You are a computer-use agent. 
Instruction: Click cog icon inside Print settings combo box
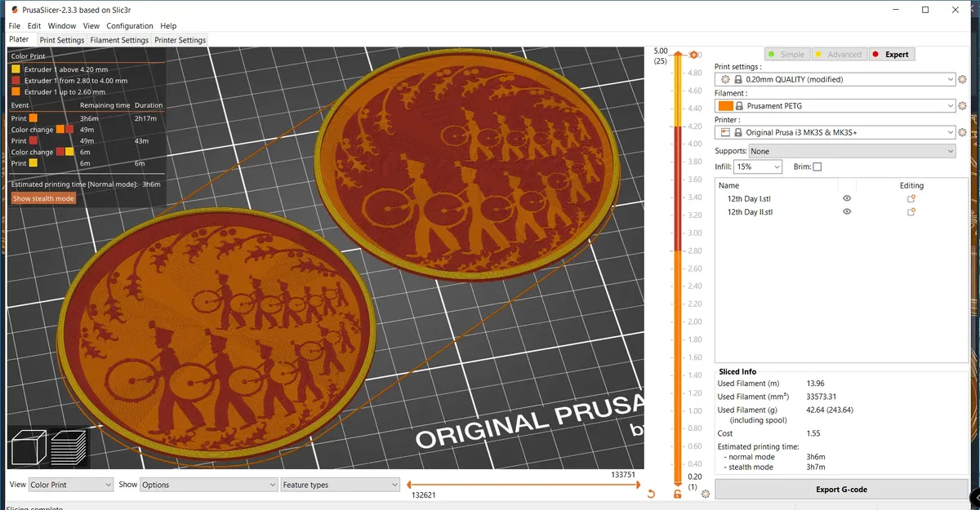click(x=724, y=79)
